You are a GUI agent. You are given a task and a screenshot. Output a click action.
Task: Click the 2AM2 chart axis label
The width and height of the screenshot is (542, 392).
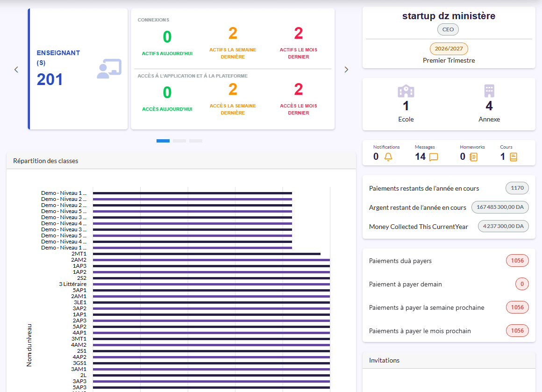point(79,260)
